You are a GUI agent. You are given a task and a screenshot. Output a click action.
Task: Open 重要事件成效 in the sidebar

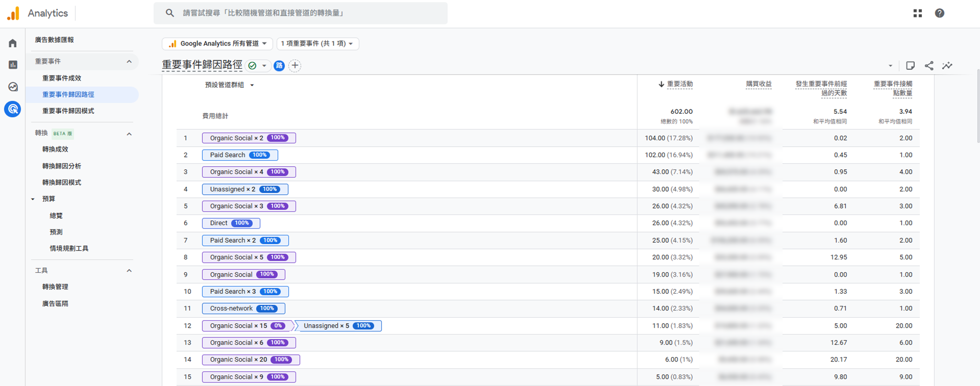coord(62,78)
